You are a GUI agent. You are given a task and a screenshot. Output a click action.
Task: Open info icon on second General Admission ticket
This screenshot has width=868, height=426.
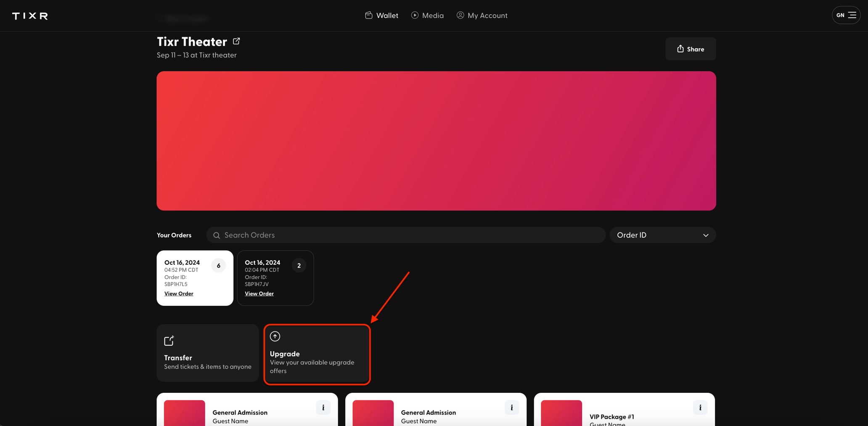(511, 408)
